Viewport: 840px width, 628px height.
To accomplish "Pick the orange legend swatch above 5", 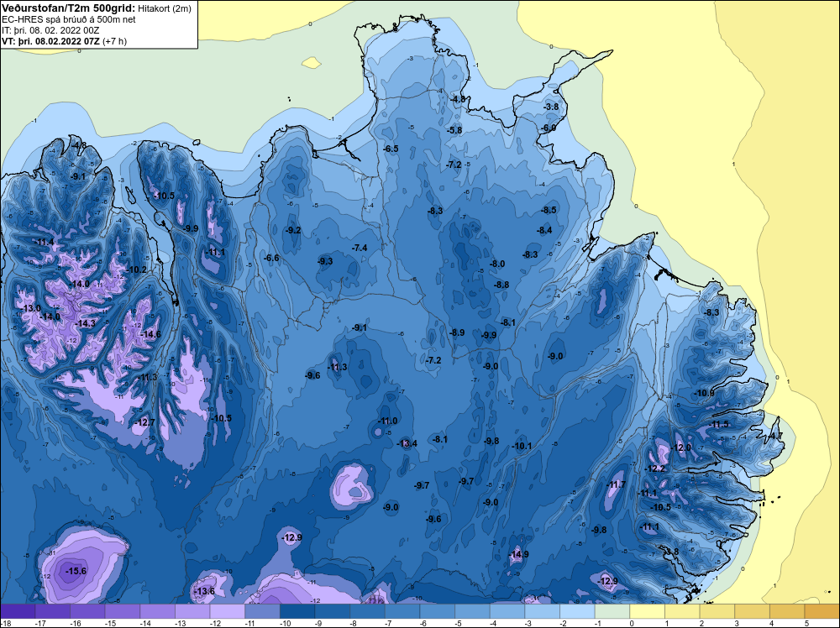I will (822, 611).
